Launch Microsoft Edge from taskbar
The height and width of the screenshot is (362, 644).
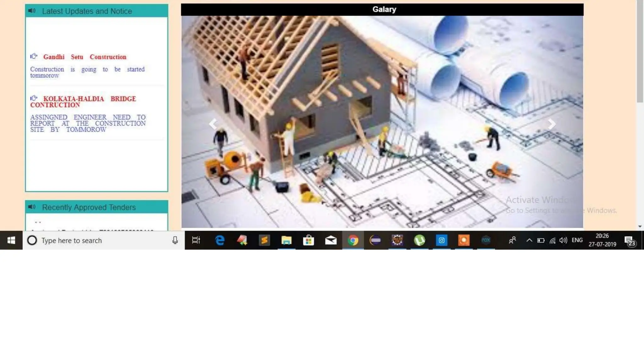coord(219,240)
